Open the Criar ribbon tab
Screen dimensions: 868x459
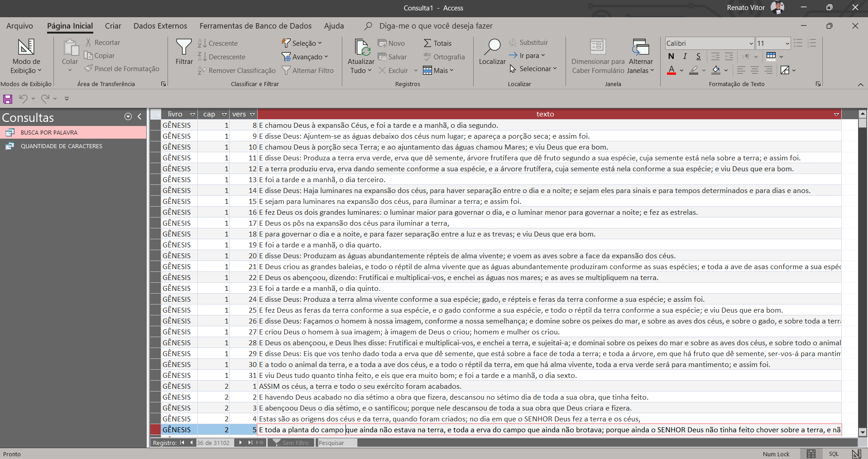pyautogui.click(x=113, y=26)
